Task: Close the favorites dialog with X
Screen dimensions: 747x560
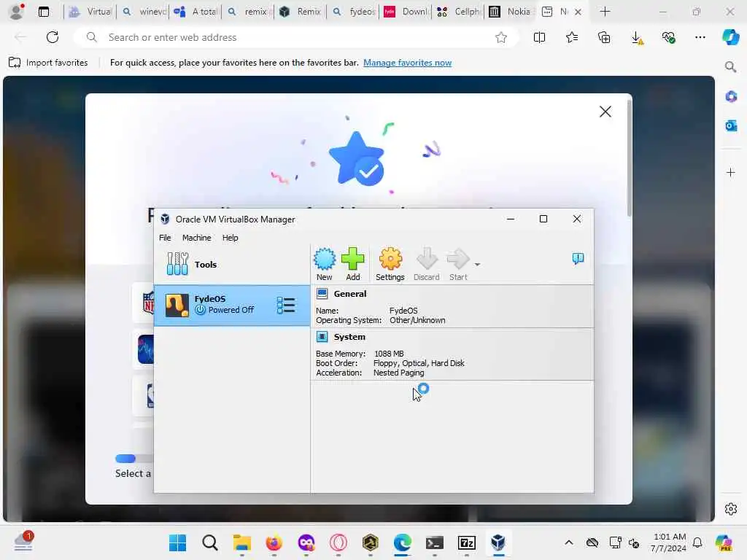Action: 605,112
